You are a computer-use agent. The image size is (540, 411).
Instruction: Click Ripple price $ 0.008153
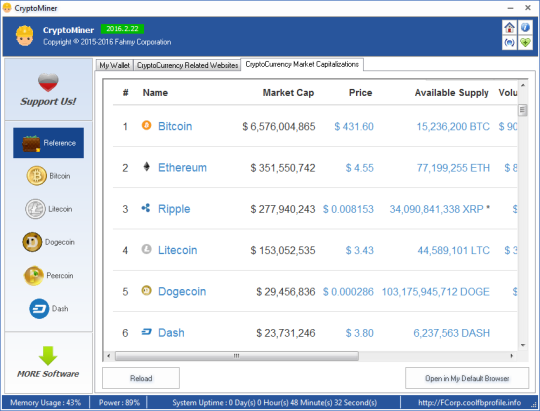point(348,209)
